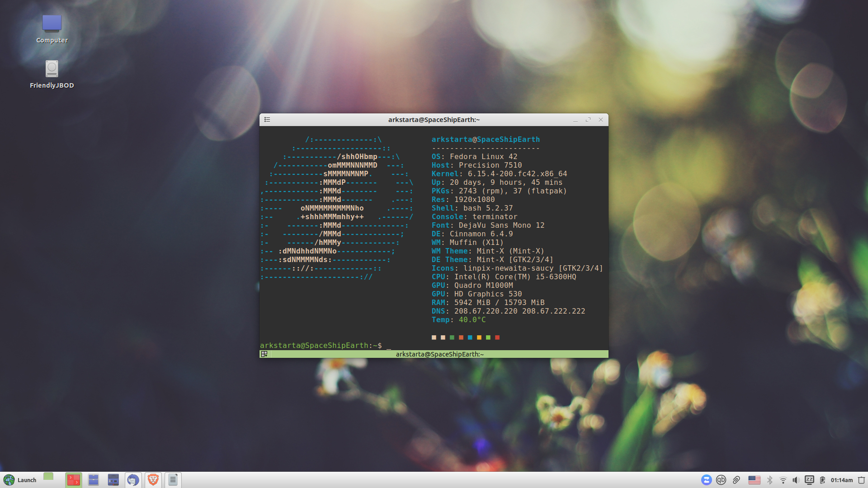
Task: Open the sound volume applet
Action: click(x=796, y=480)
